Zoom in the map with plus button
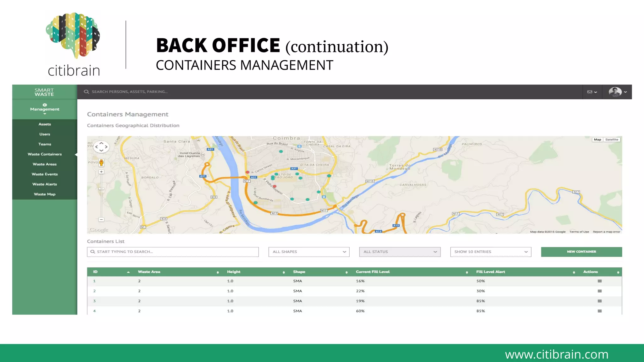The height and width of the screenshot is (362, 644). [101, 172]
